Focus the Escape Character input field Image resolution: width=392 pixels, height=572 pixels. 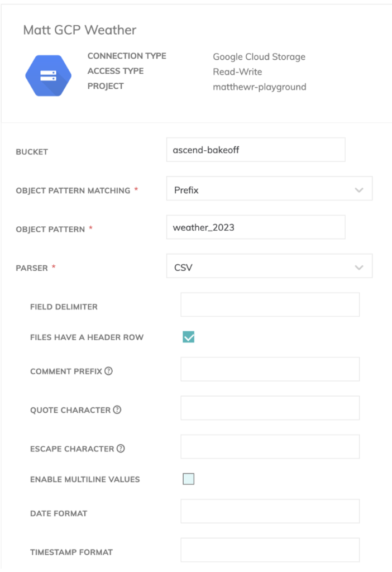pos(270,447)
